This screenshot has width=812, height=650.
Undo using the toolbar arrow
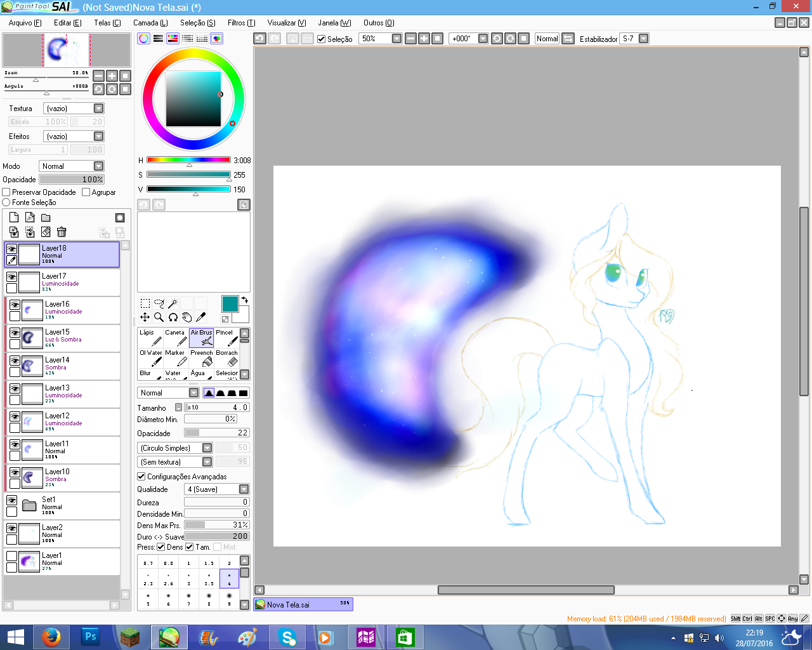point(259,39)
